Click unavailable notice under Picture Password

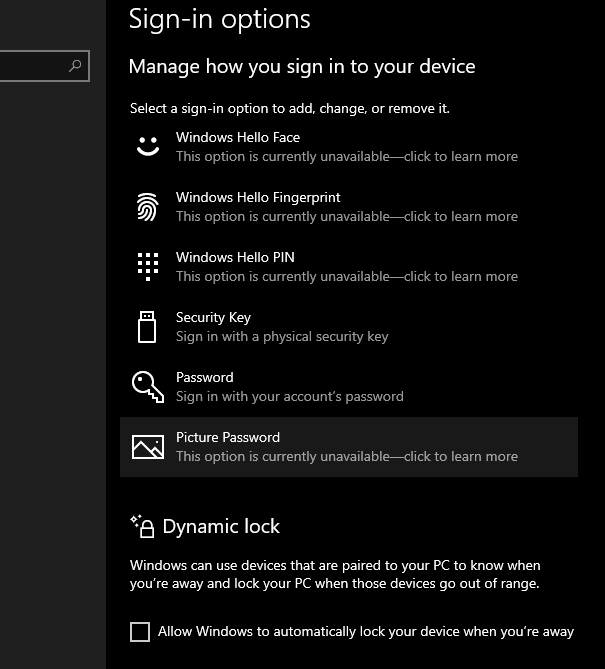(x=347, y=457)
